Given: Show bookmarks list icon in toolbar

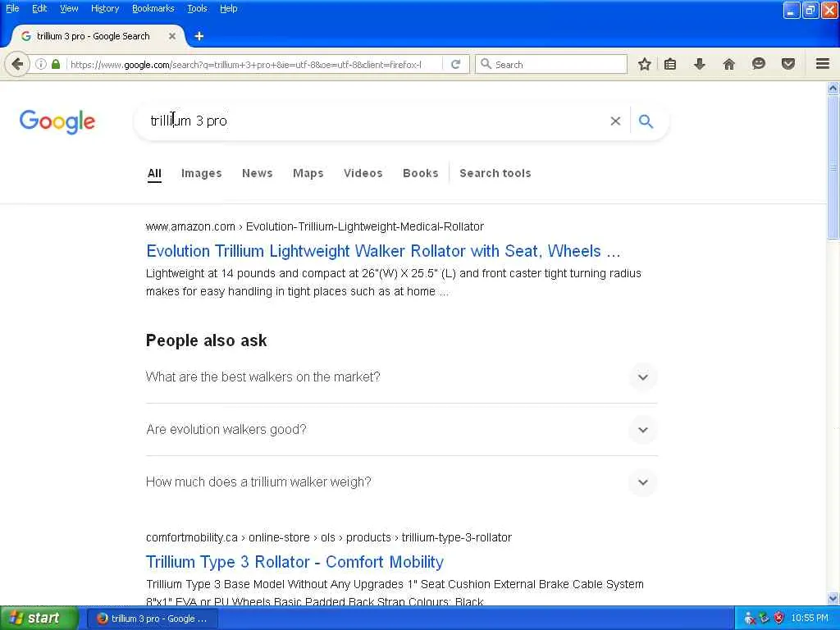Looking at the screenshot, I should tap(670, 64).
